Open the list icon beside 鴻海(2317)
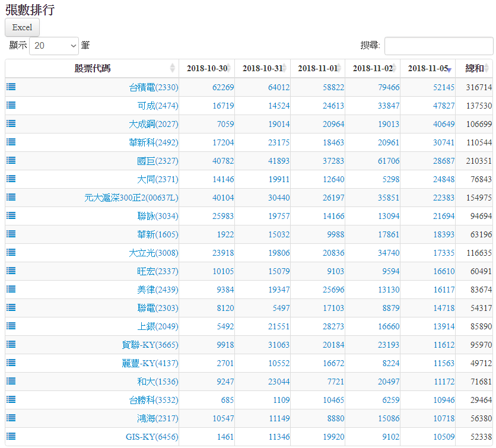 11,418
